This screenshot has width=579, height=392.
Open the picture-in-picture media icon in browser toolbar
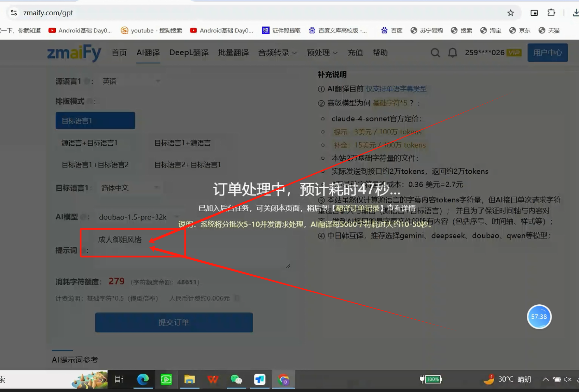click(x=534, y=13)
